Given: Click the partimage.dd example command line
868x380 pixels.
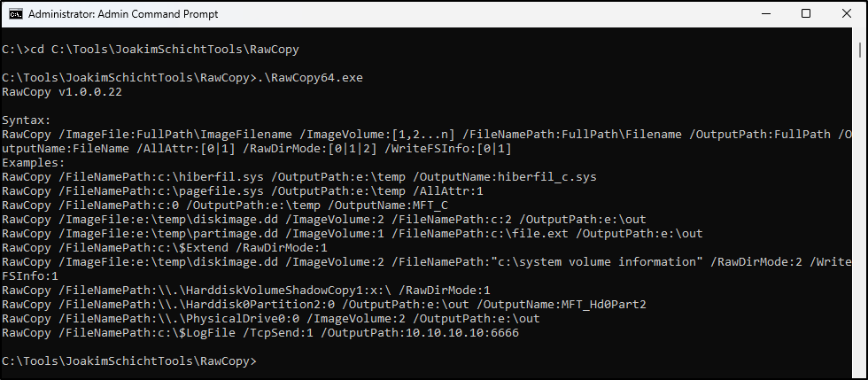Looking at the screenshot, I should [x=353, y=234].
